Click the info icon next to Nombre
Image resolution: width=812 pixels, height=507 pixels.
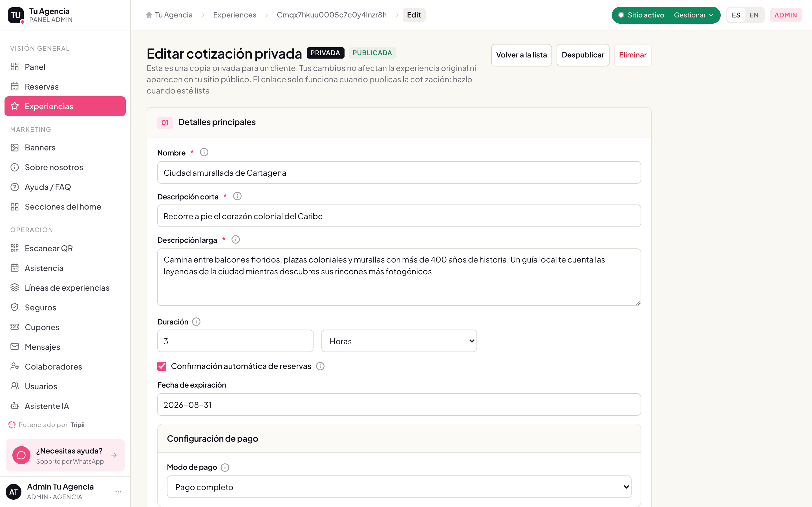click(x=204, y=152)
